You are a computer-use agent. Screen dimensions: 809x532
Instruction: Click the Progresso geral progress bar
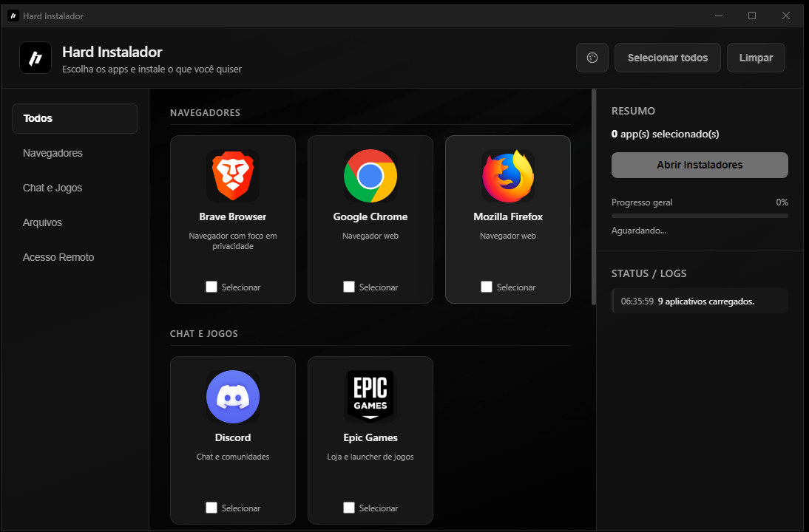tap(700, 216)
